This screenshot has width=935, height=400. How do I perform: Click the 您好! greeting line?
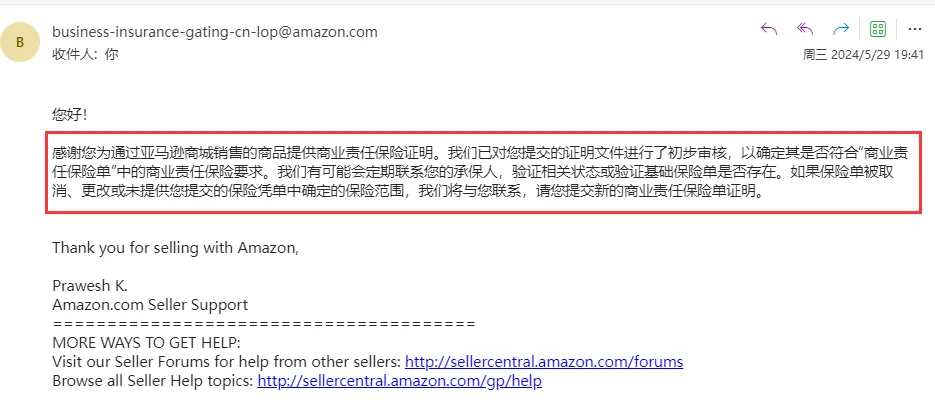point(70,114)
